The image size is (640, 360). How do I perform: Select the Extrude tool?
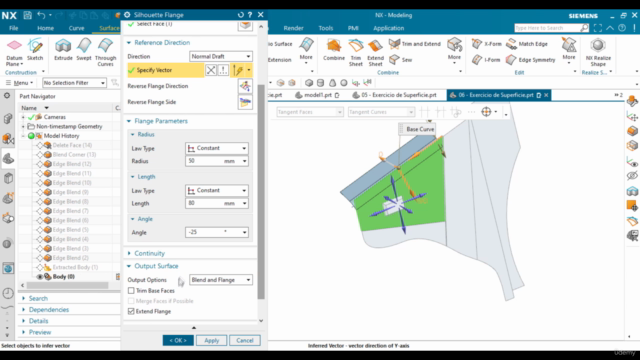tap(63, 50)
